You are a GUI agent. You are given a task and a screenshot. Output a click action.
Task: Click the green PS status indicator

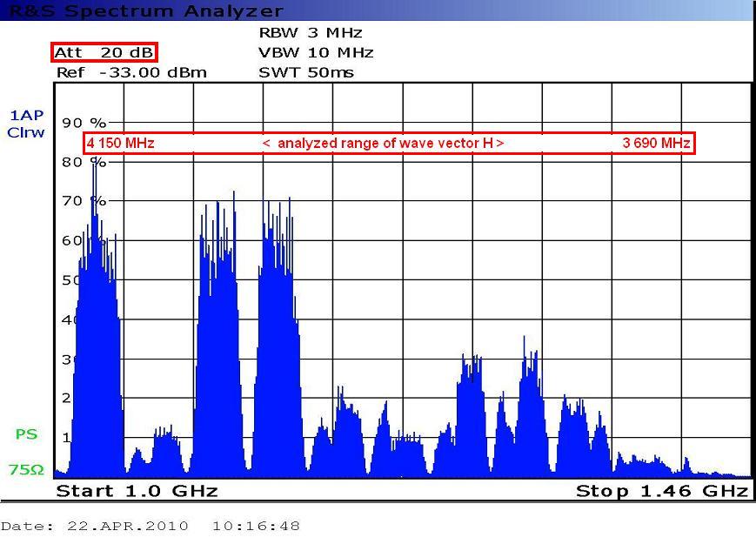pyautogui.click(x=26, y=433)
